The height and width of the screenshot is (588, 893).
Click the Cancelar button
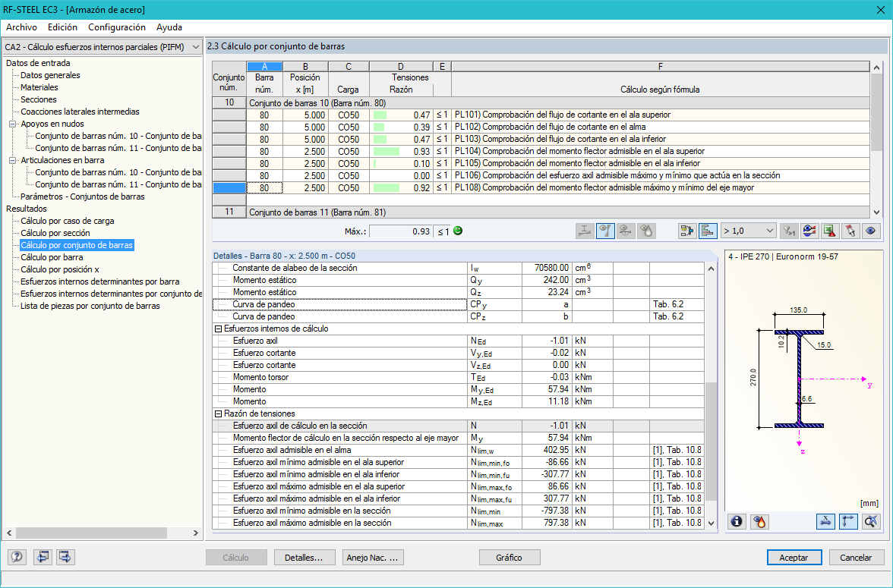pos(855,558)
